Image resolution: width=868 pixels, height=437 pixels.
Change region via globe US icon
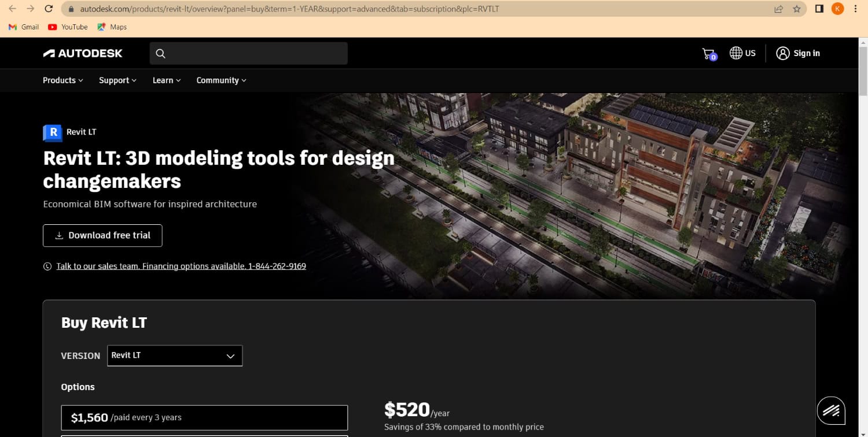742,53
